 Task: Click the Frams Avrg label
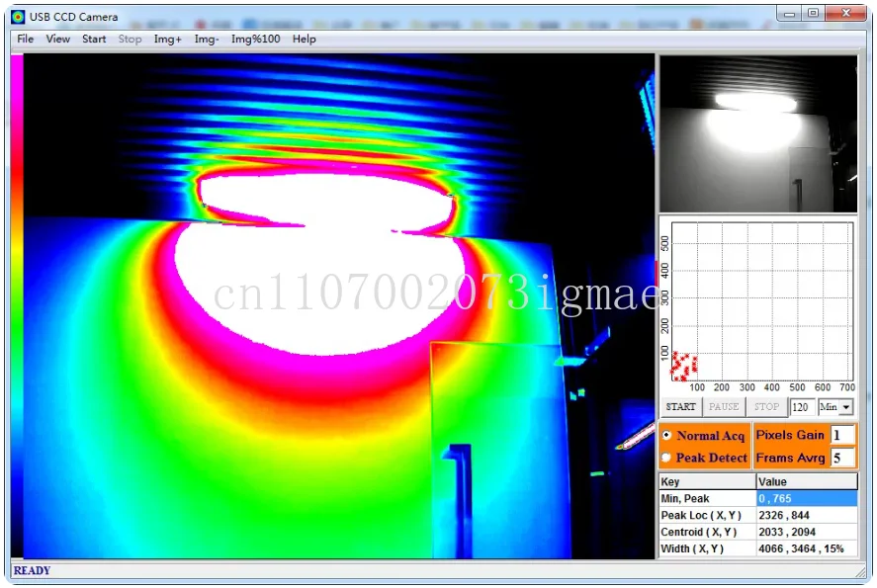[x=790, y=458]
